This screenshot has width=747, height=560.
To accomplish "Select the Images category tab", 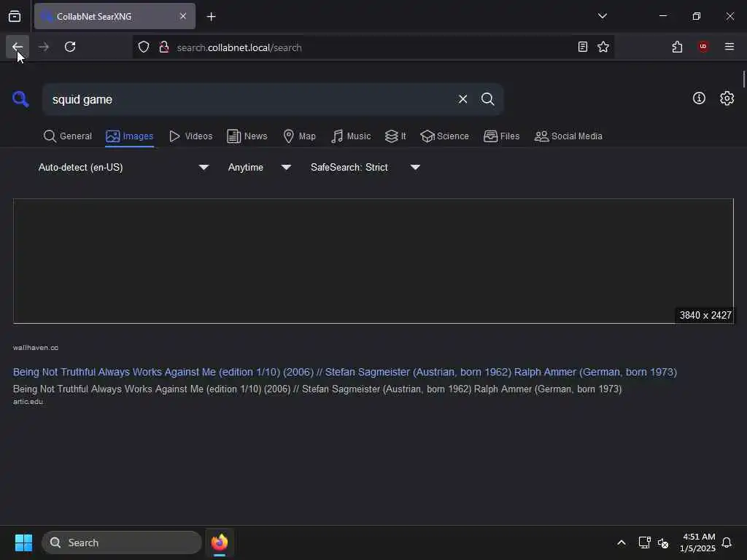I will pyautogui.click(x=130, y=136).
